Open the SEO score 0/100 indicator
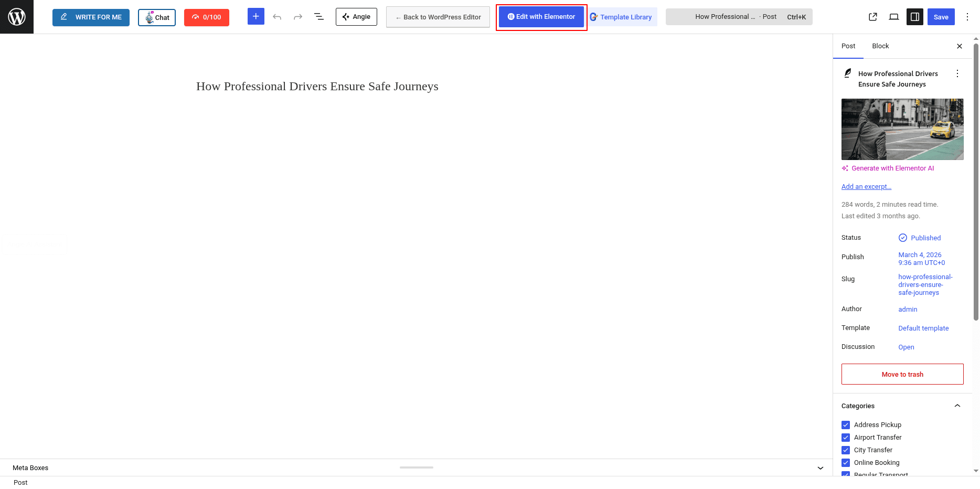The height and width of the screenshot is (489, 980). pyautogui.click(x=207, y=17)
